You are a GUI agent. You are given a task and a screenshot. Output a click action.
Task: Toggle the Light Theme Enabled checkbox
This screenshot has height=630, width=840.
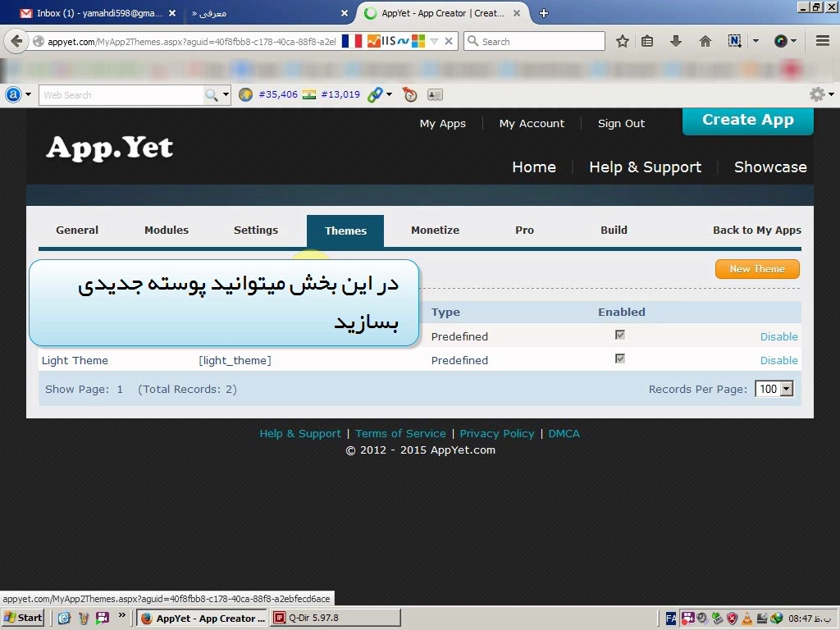pos(620,358)
